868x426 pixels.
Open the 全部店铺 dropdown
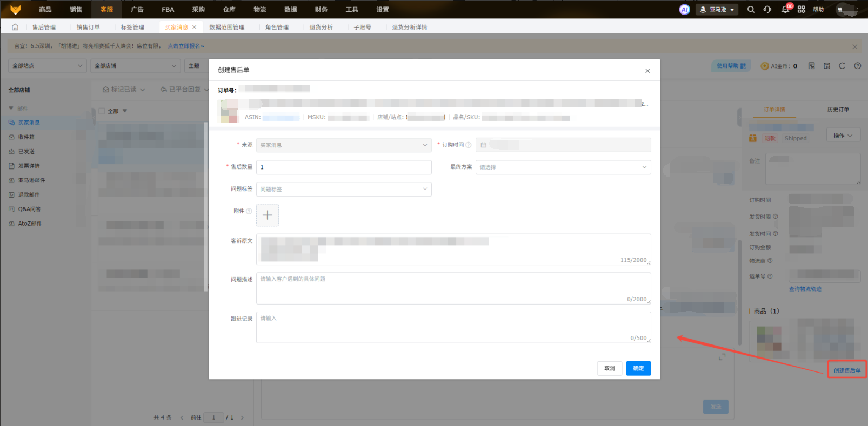135,66
